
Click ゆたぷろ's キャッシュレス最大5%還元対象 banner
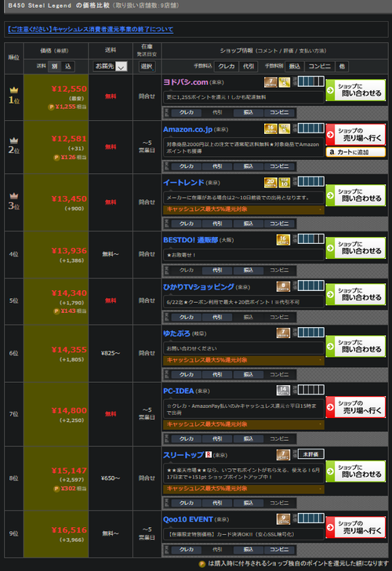pos(244,360)
